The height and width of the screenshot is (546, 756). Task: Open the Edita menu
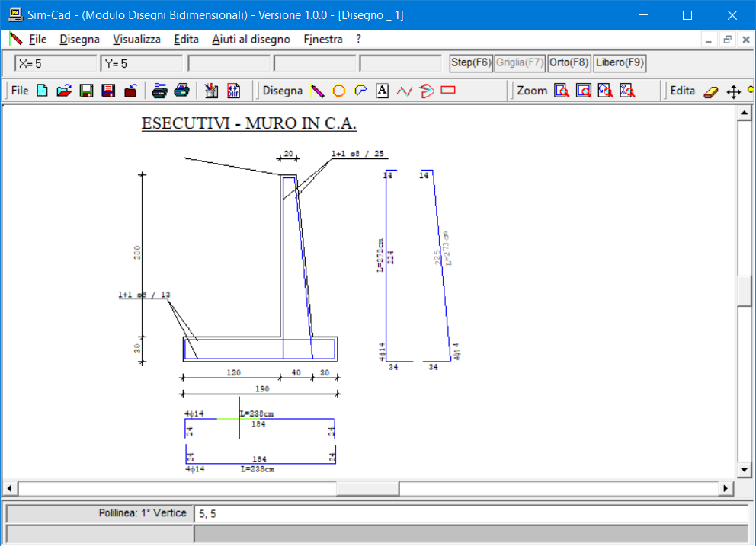pos(186,39)
